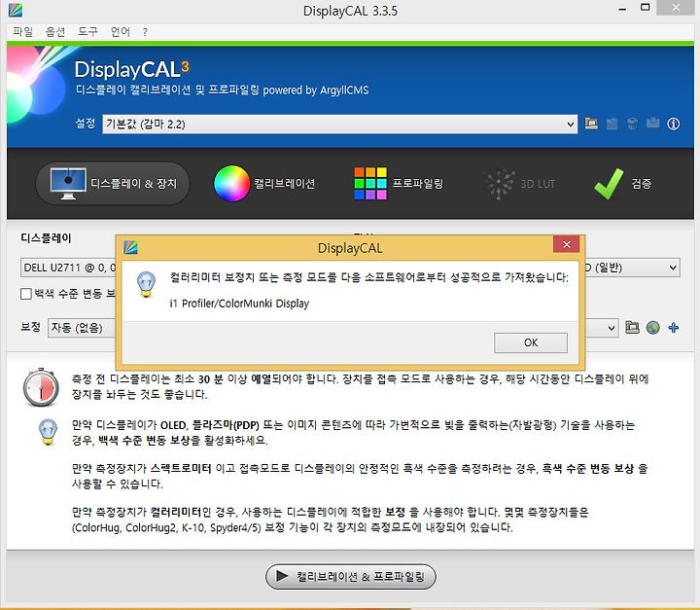Viewport: 700px width, 610px height.
Task: Click the DisplayCAL dialog title icon
Action: tap(130, 247)
